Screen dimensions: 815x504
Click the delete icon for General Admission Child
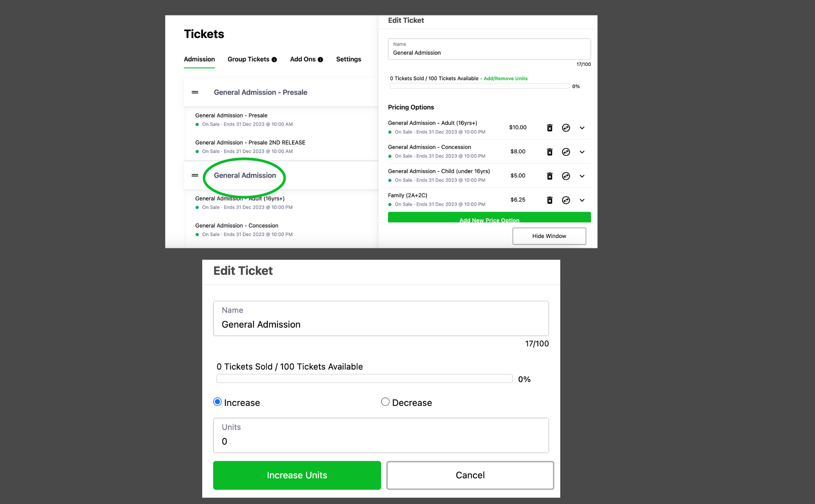[x=550, y=175]
